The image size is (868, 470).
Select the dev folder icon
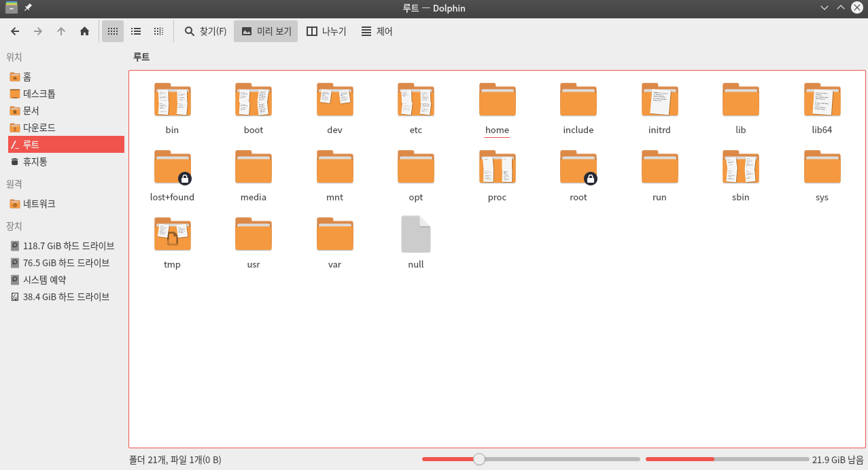pyautogui.click(x=334, y=100)
